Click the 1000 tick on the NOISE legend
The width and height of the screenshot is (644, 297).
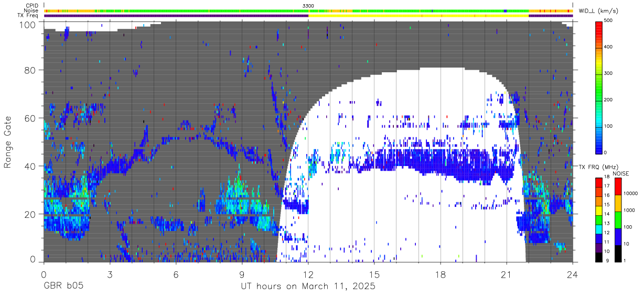tap(630, 211)
